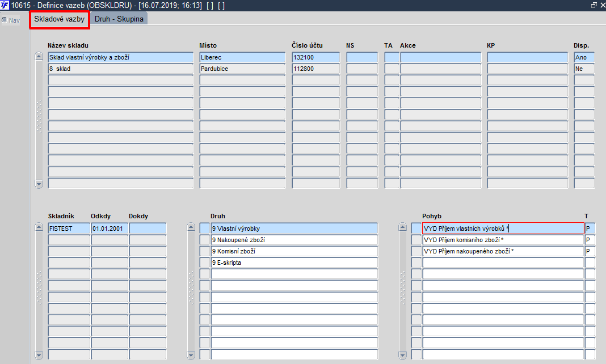Screen dimensions: 606x364
Task: Open the Druh - Skupina tab
Action: click(x=119, y=19)
